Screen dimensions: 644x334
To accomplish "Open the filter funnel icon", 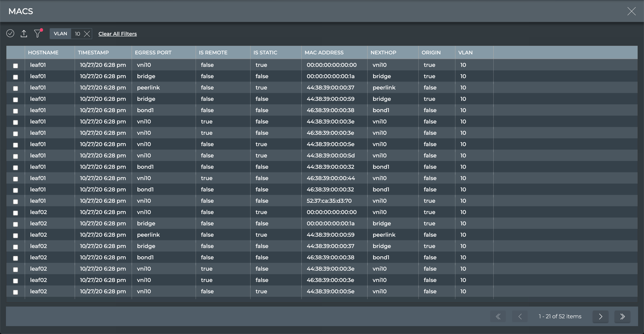I will coord(37,34).
